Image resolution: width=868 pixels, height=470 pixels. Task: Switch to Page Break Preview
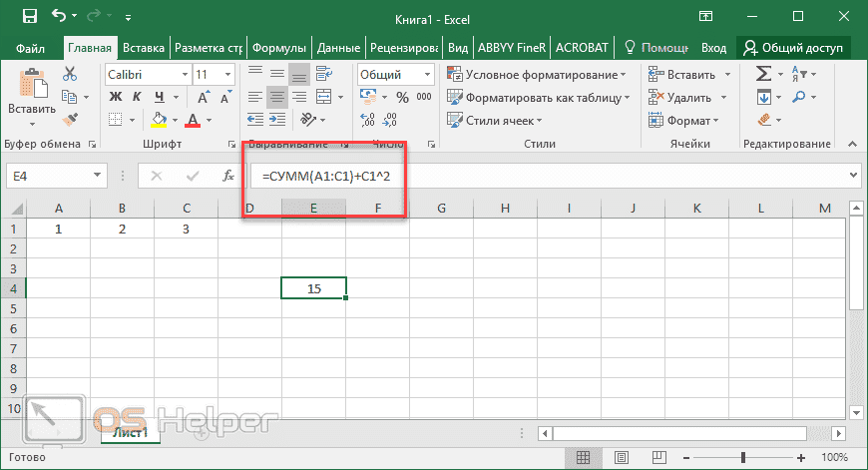pyautogui.click(x=658, y=457)
